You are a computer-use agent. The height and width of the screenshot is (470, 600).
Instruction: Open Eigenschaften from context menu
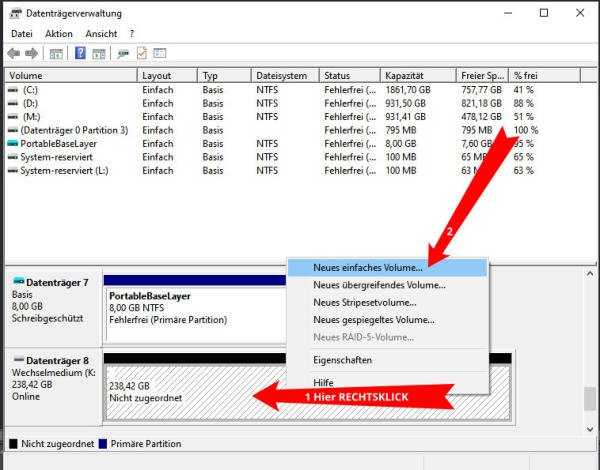[x=387, y=360]
